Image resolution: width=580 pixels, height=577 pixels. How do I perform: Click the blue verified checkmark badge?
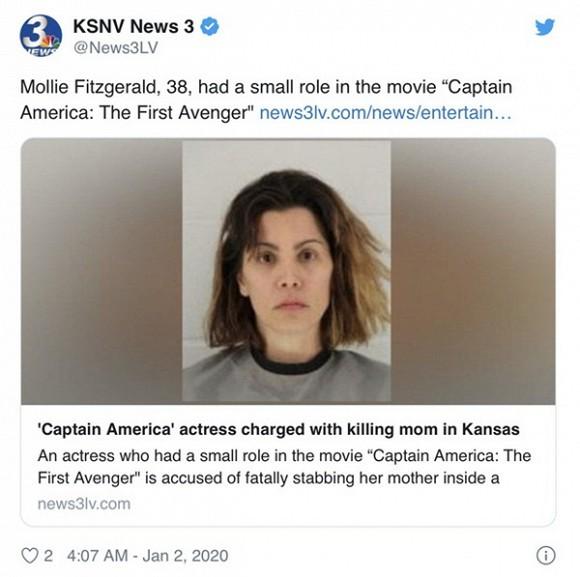210,27
